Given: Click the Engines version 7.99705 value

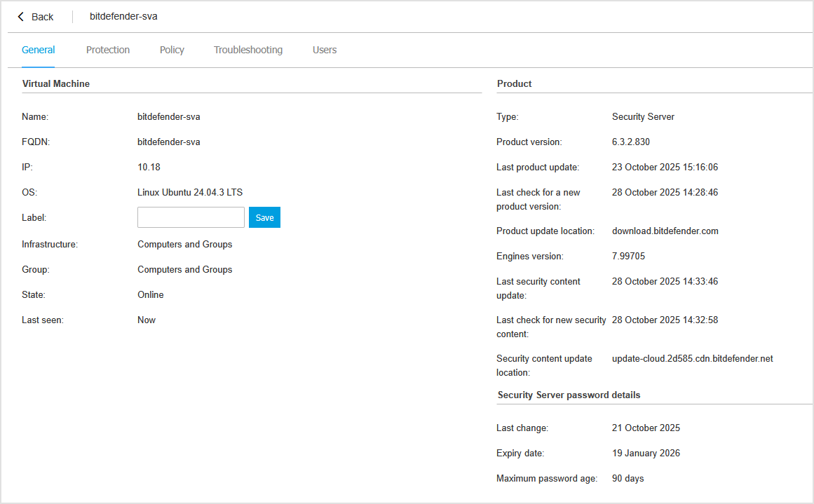Looking at the screenshot, I should (627, 256).
